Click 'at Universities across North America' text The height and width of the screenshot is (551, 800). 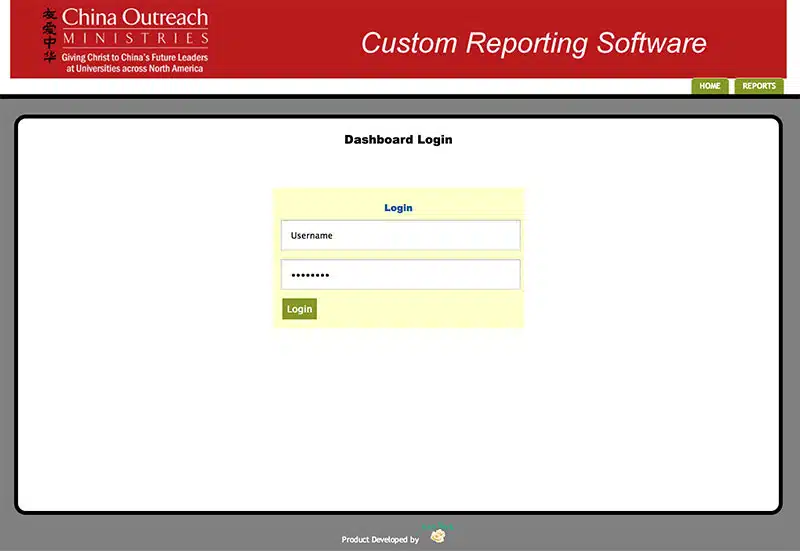pyautogui.click(x=135, y=69)
